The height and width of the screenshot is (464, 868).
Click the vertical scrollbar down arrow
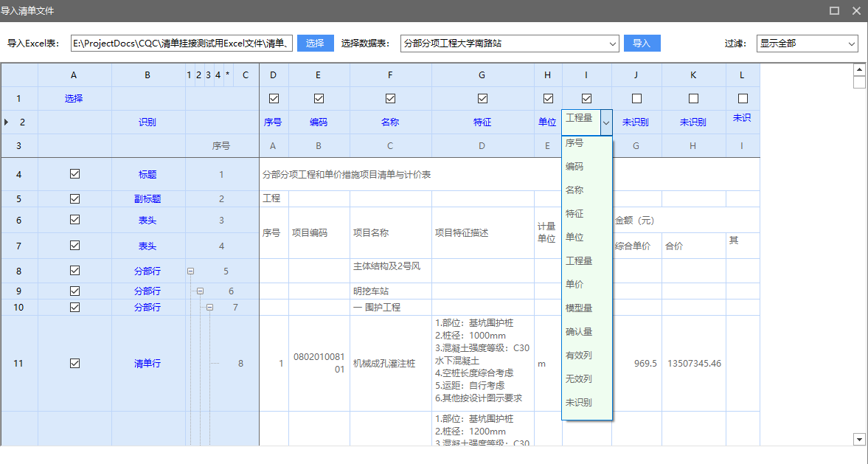pos(859,440)
